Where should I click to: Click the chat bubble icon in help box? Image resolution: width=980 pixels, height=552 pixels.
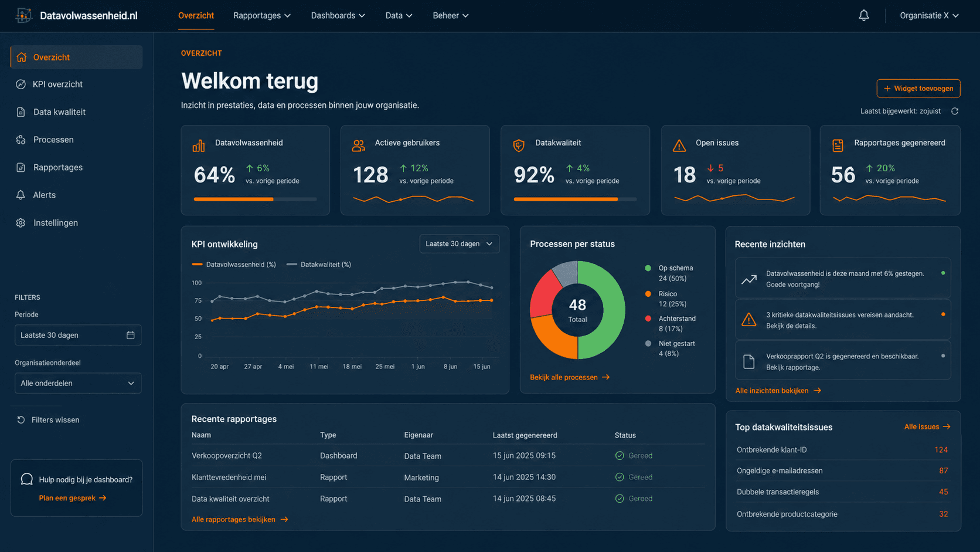click(26, 479)
